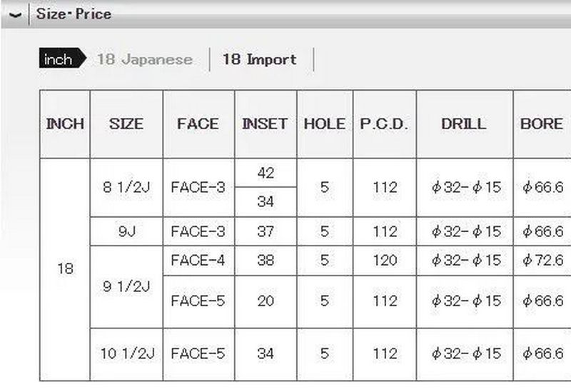Click the HOLE column header
Screen dimensions: 571x392
[x=324, y=124]
